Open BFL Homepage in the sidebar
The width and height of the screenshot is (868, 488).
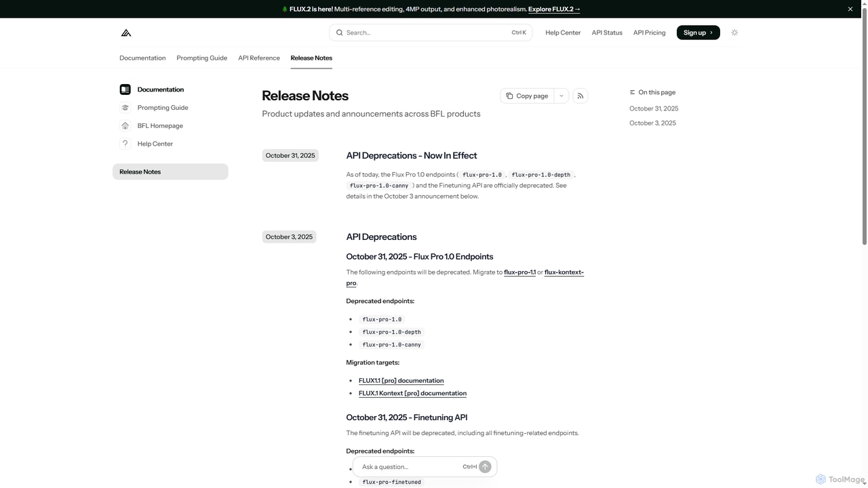coord(160,125)
